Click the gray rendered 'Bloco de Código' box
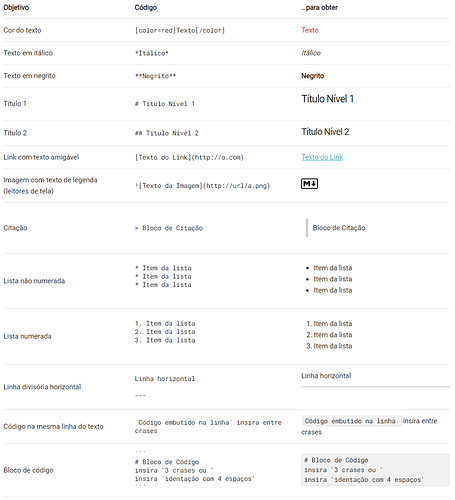Viewport: 455px width, 500px height. click(375, 470)
